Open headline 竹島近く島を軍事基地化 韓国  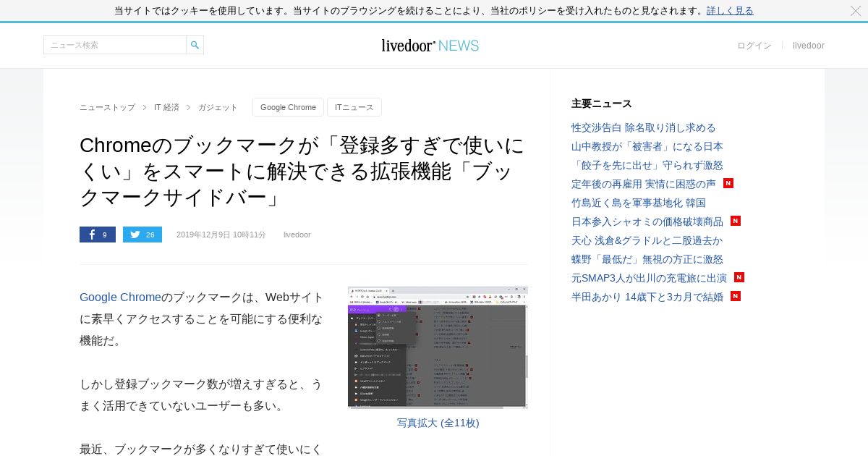tap(639, 203)
